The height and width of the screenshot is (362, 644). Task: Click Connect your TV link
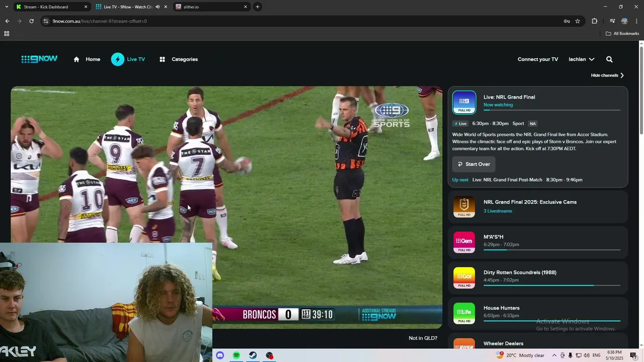(x=538, y=59)
